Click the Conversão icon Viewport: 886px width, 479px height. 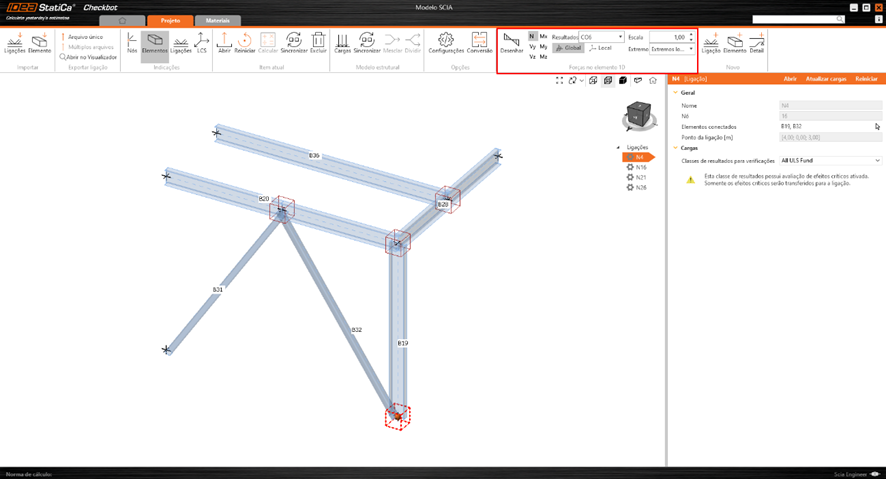(x=479, y=42)
